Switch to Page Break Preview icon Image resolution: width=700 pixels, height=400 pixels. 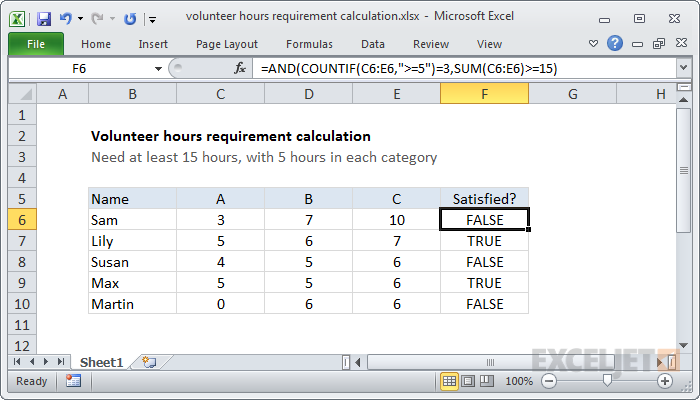(487, 381)
